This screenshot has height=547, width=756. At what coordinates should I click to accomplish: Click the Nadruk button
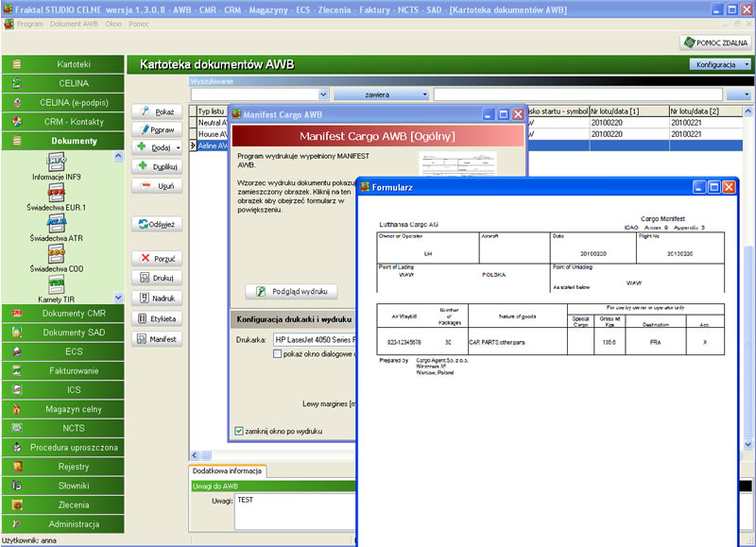[157, 298]
